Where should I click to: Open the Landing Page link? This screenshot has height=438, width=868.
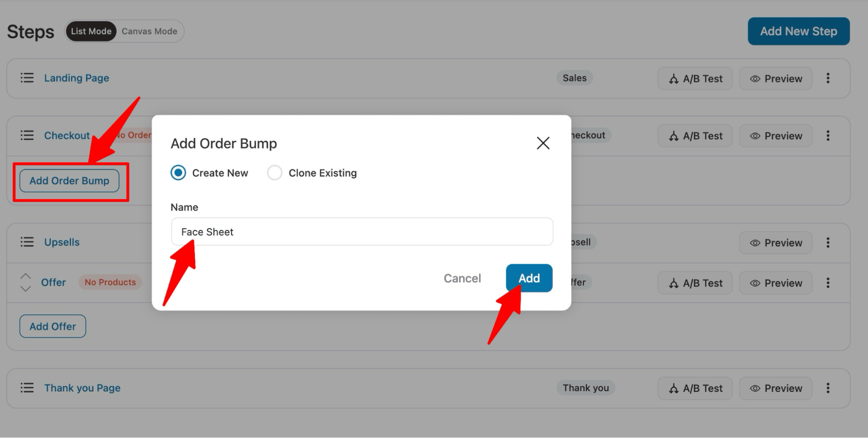point(76,78)
